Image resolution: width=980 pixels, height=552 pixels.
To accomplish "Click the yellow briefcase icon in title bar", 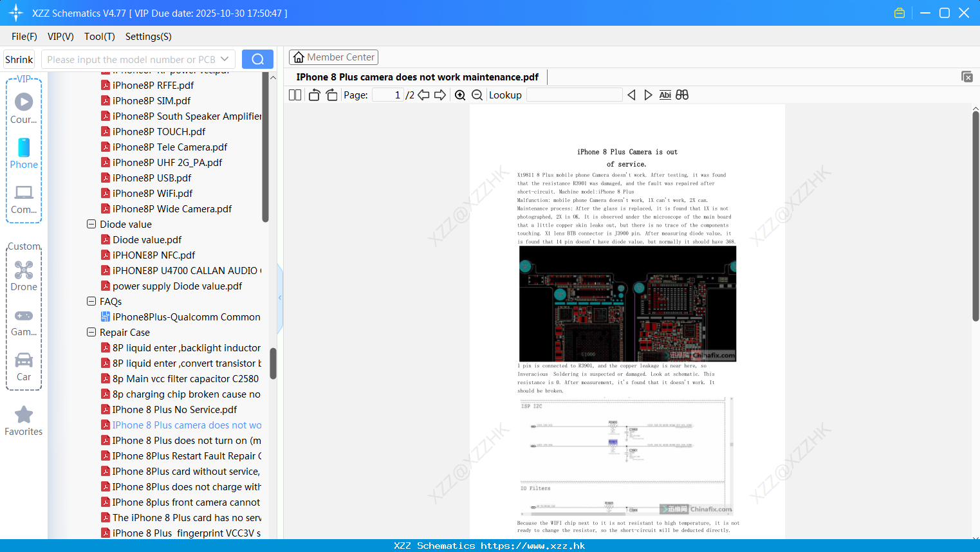I will [900, 13].
